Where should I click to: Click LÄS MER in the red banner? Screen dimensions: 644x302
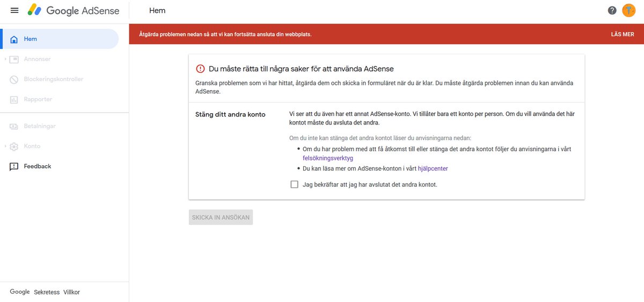click(x=623, y=34)
